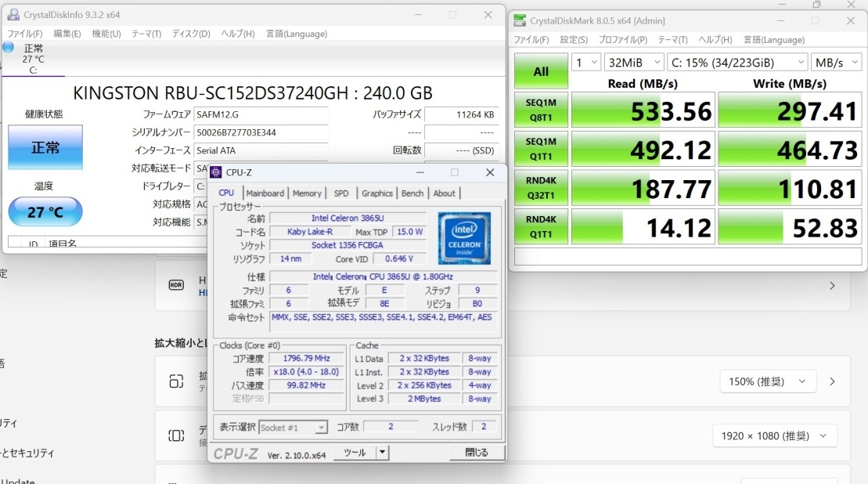Click the 533.56 sequential read result
Image resolution: width=868 pixels, height=484 pixels.
(643, 110)
